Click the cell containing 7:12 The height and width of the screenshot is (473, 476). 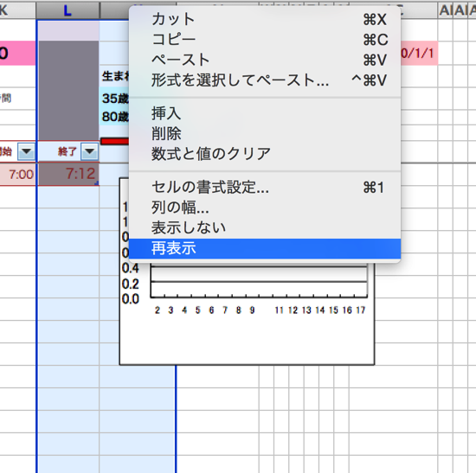[x=68, y=174]
